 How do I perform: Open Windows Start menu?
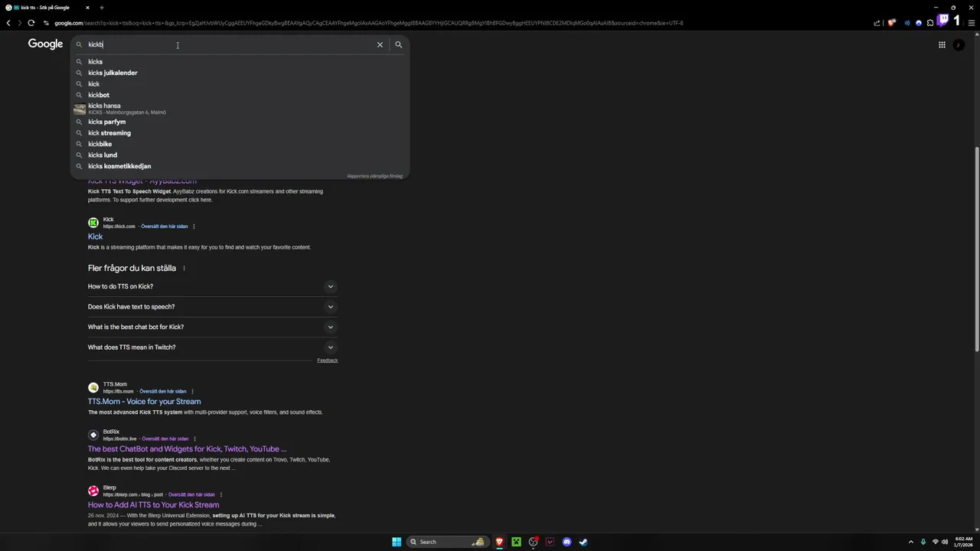[x=397, y=542]
